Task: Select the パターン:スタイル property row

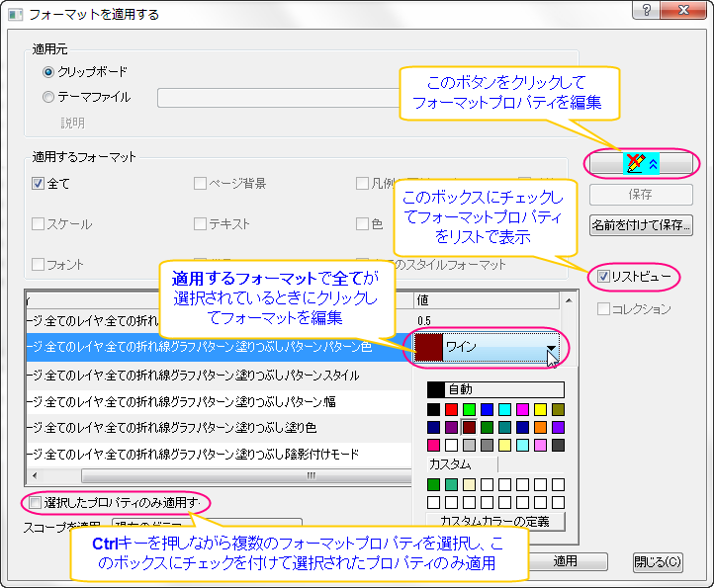Action: (219, 376)
